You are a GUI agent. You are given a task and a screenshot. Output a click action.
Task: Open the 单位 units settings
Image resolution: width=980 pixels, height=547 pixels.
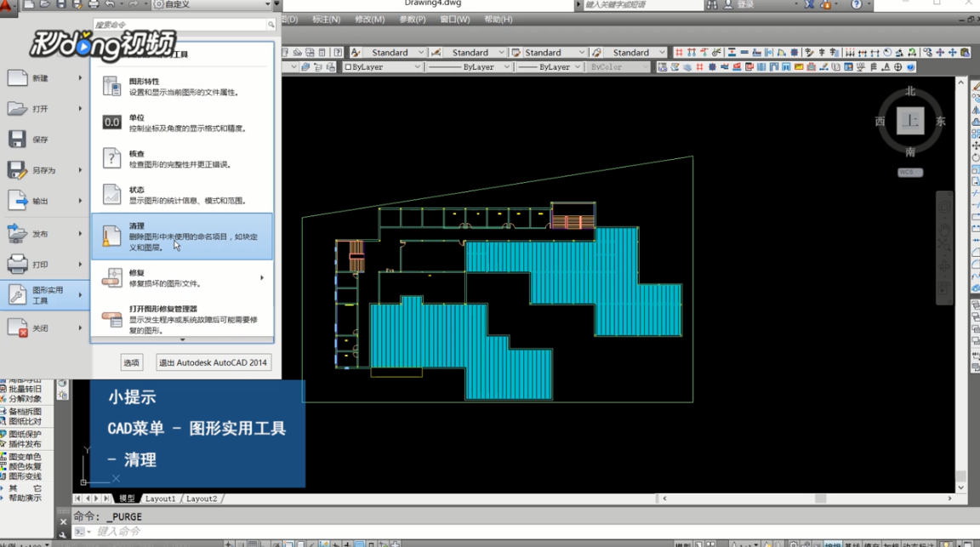pos(182,123)
